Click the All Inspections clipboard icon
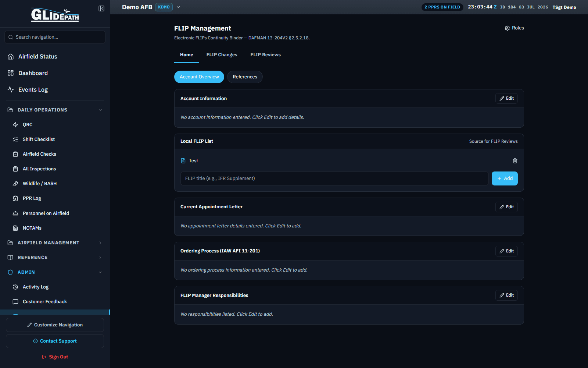Viewport: 588px width, 368px height. [15, 169]
